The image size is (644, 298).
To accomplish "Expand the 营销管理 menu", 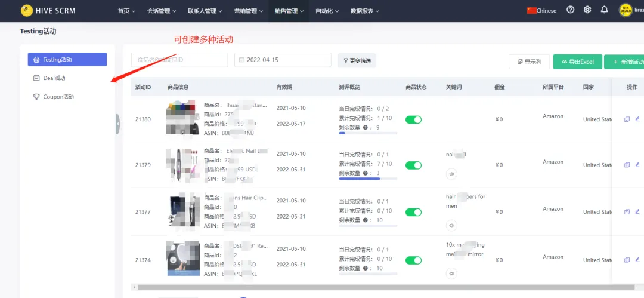I will pyautogui.click(x=249, y=11).
